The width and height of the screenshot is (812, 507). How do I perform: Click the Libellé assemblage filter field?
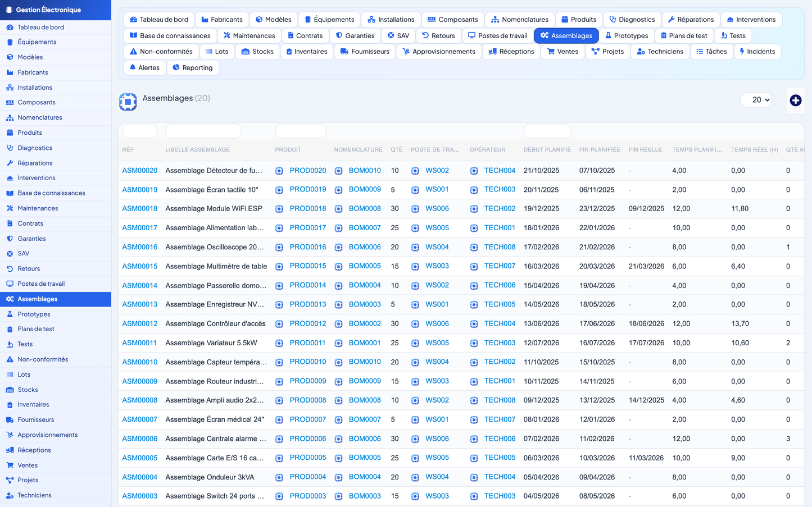click(x=203, y=131)
